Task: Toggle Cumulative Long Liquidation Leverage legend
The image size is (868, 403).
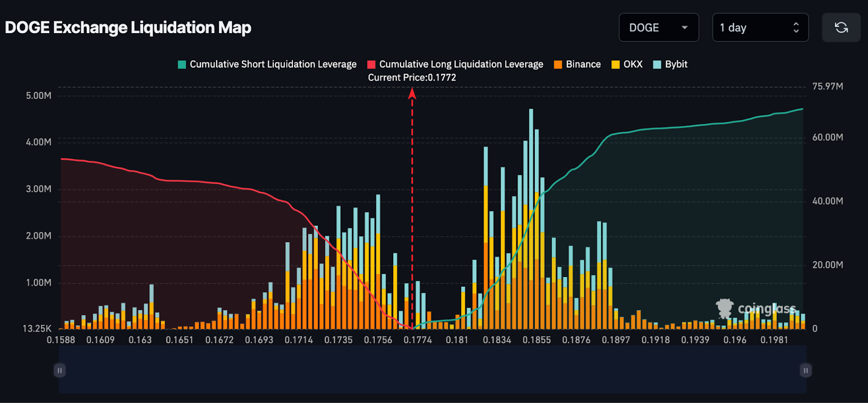Action: 461,65
